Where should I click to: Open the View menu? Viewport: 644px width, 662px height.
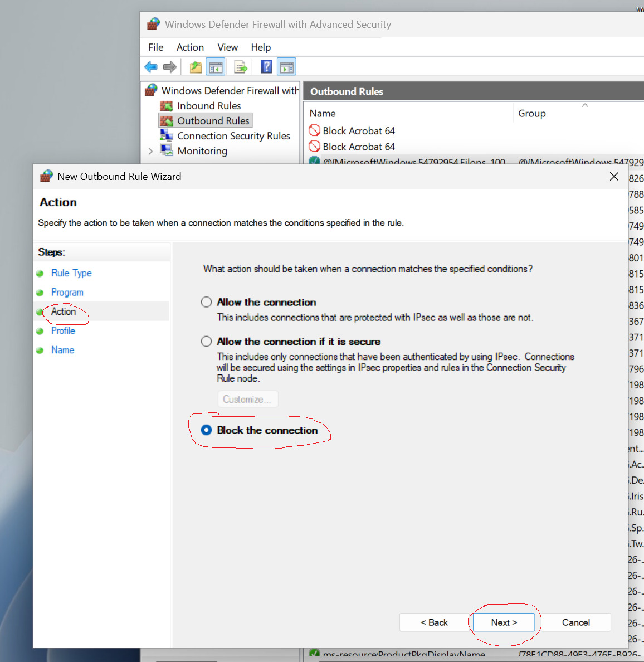[227, 47]
